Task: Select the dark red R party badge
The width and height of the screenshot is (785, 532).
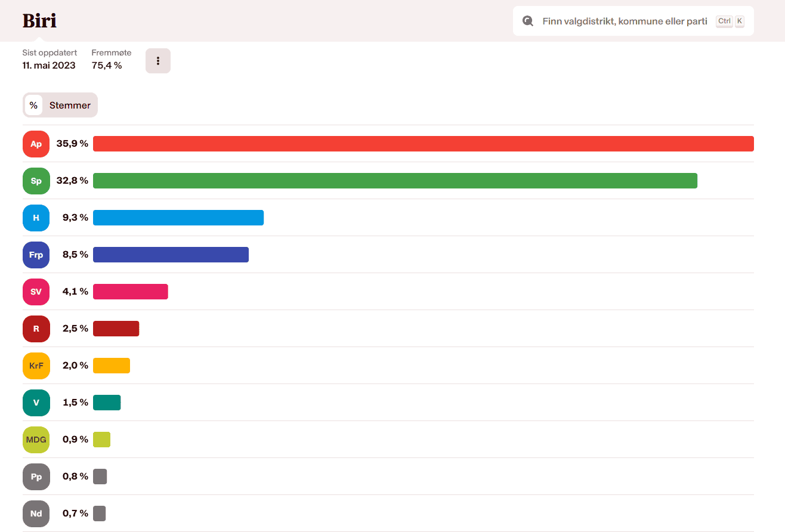Action: coord(36,329)
